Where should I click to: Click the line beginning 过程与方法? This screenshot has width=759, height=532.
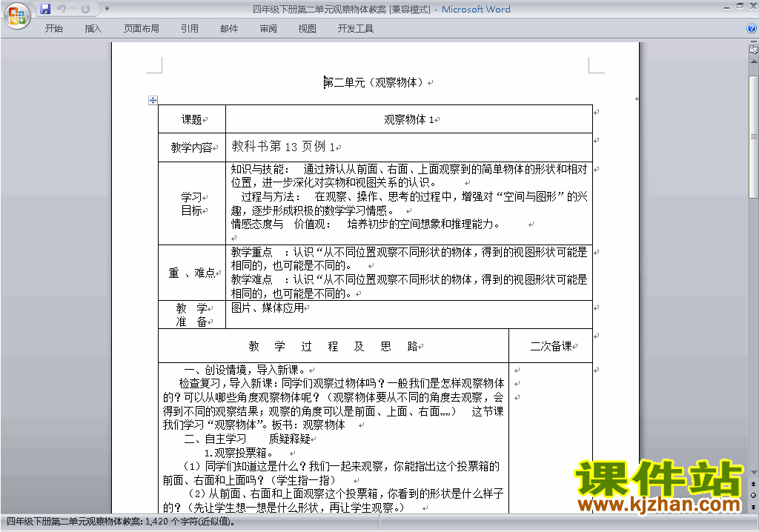[x=414, y=196]
